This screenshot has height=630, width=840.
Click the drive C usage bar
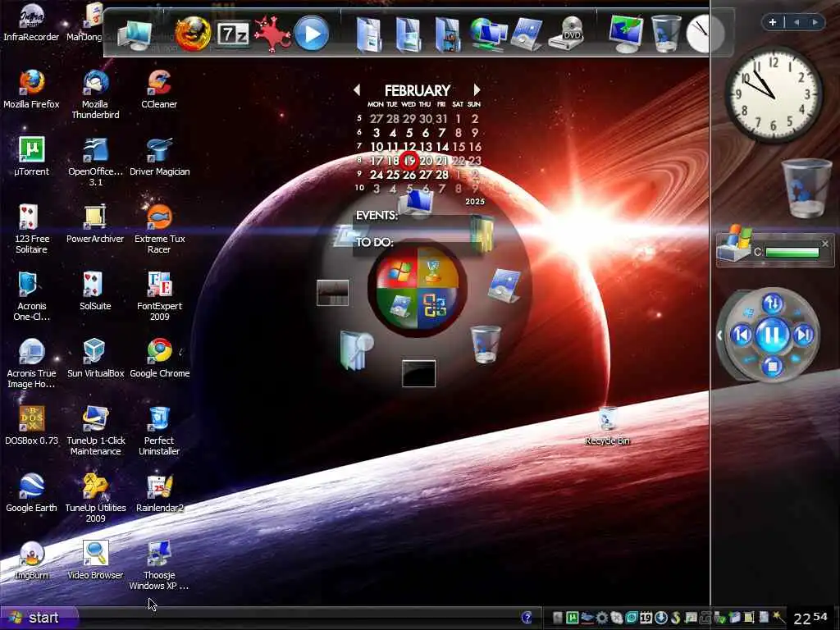[x=792, y=252]
